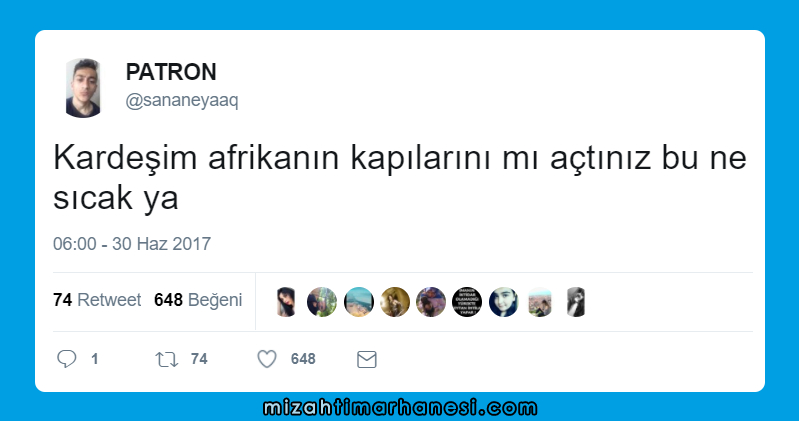View the 648 Beğeni likes list
The width and height of the screenshot is (799, 421).
tap(198, 300)
